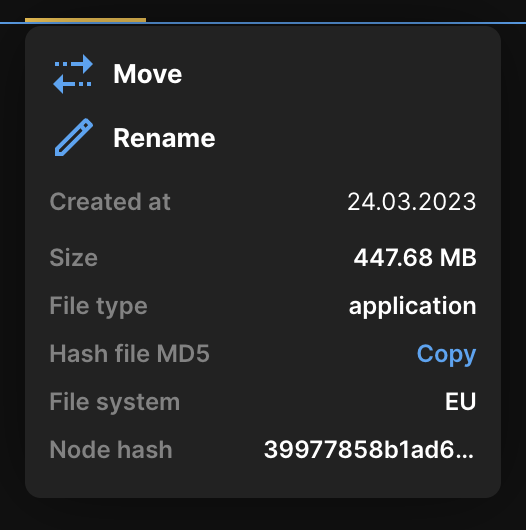The image size is (526, 530).
Task: Click the Hash file MD5 label
Action: (x=129, y=354)
